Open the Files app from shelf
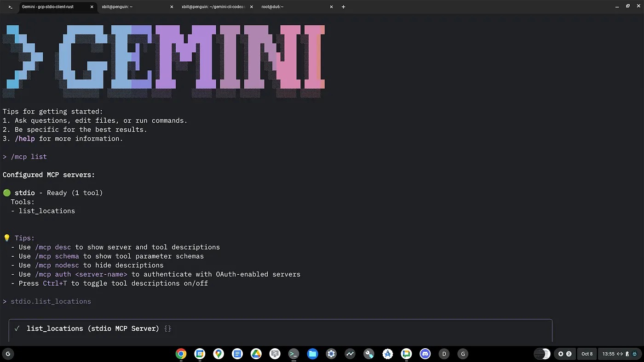Viewport: 644px width, 362px height. coord(312,354)
